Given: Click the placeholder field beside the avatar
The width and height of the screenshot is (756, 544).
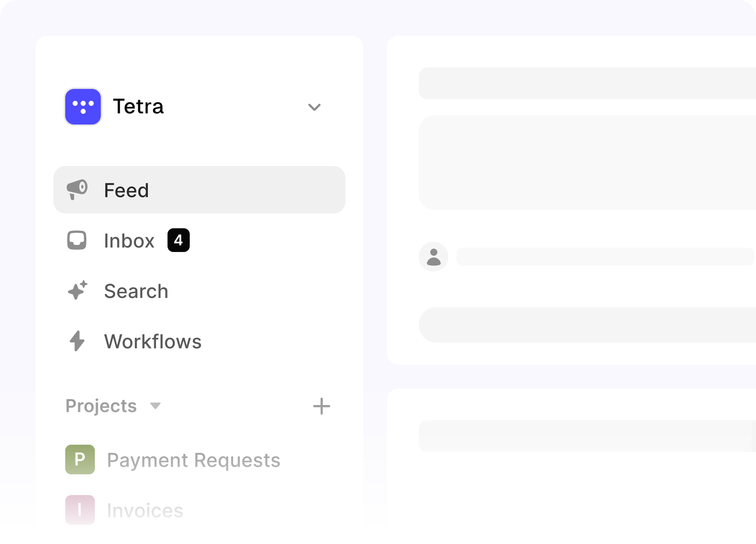Looking at the screenshot, I should click(605, 257).
